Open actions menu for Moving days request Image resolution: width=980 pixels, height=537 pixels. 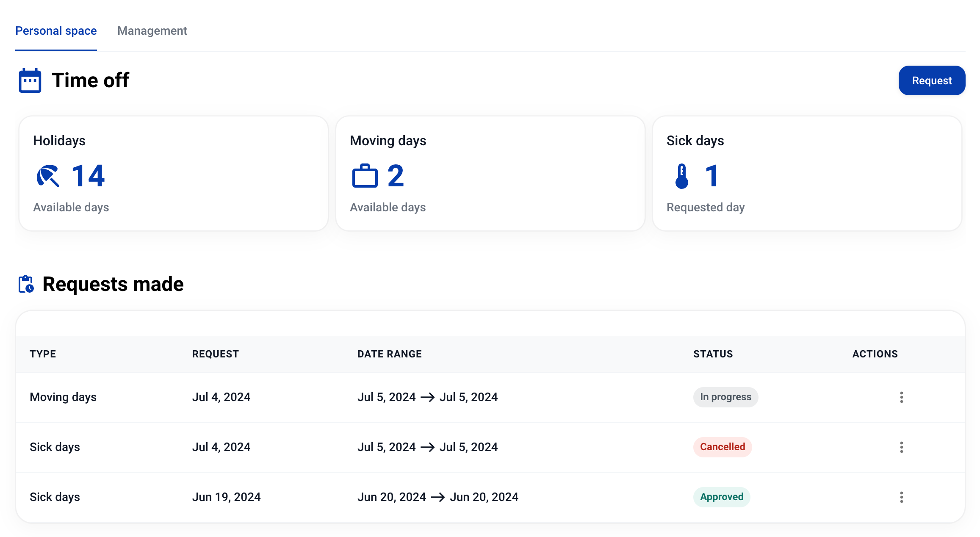(x=901, y=397)
